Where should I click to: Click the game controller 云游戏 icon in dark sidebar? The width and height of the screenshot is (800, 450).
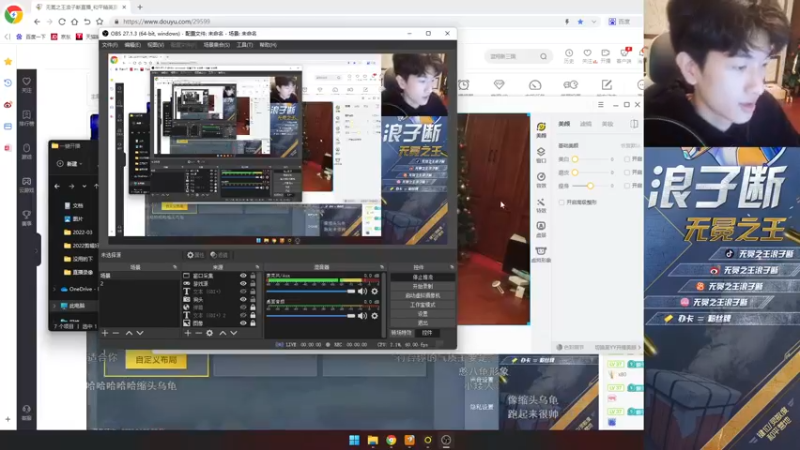[27, 181]
